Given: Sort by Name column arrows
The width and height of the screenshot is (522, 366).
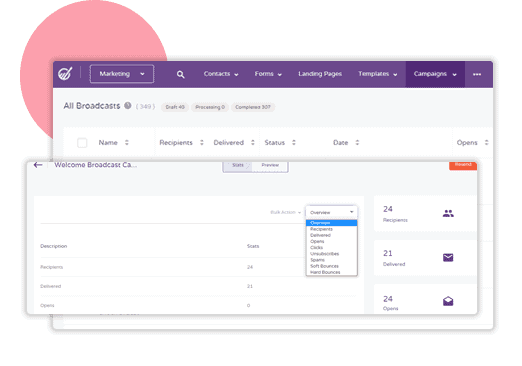Looking at the screenshot, I should 127,143.
